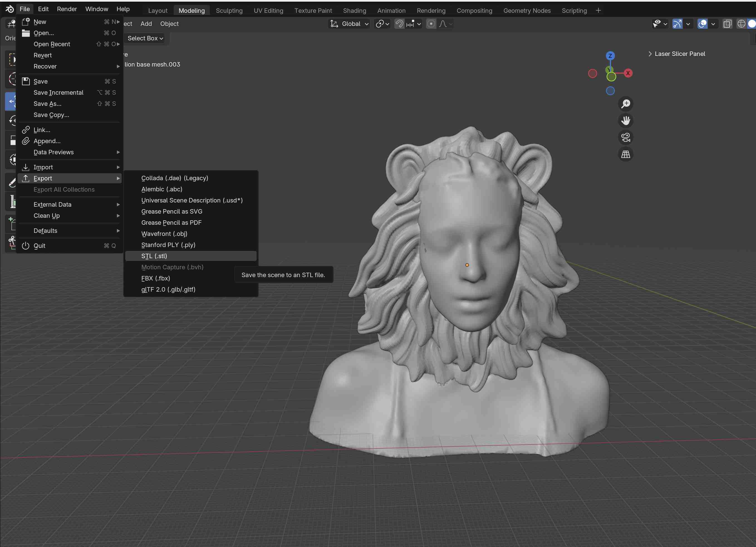Open the overlays options dropdown arrow
Viewport: 756px width, 547px height.
click(713, 24)
